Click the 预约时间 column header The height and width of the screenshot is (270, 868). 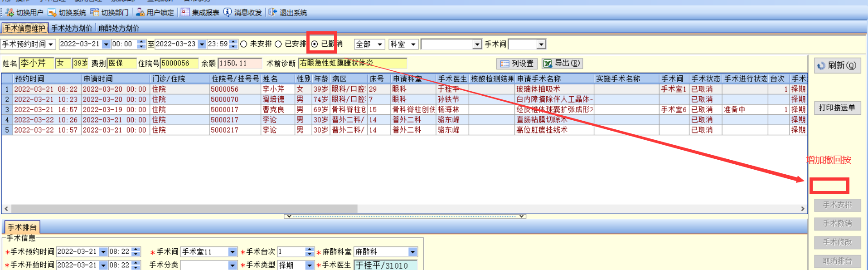(x=47, y=79)
